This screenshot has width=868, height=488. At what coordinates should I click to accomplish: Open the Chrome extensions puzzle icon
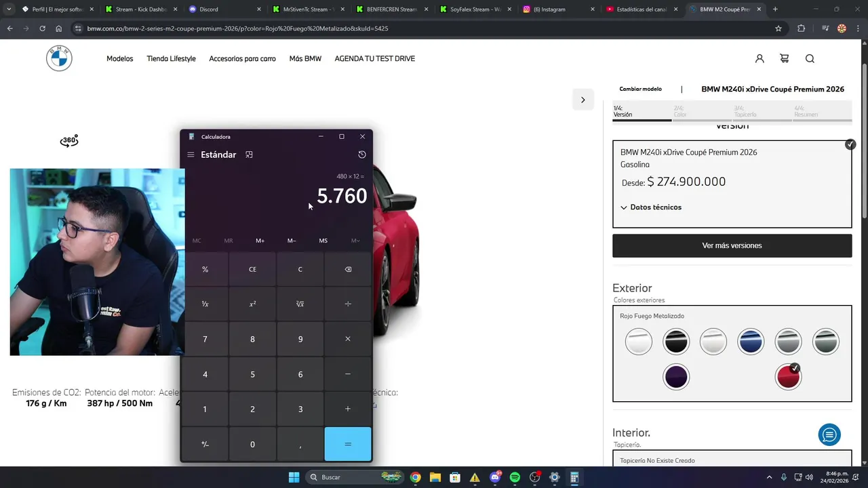click(x=802, y=28)
